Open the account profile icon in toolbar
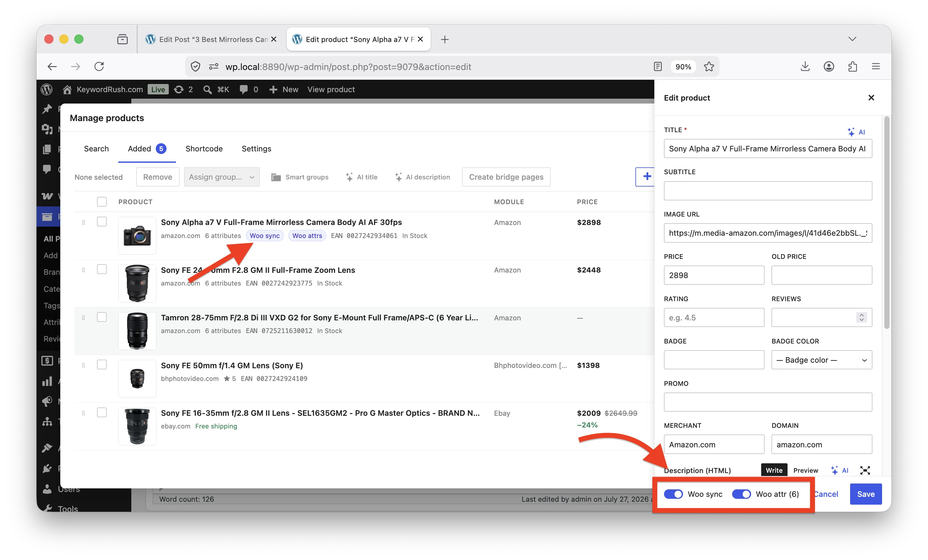The height and width of the screenshot is (560, 928). point(829,67)
